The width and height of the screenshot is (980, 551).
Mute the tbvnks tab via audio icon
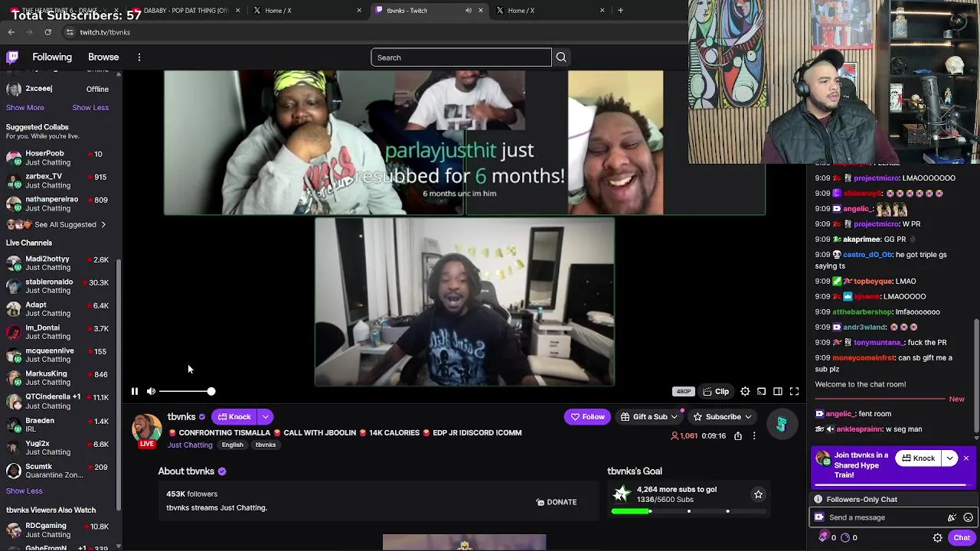(468, 11)
